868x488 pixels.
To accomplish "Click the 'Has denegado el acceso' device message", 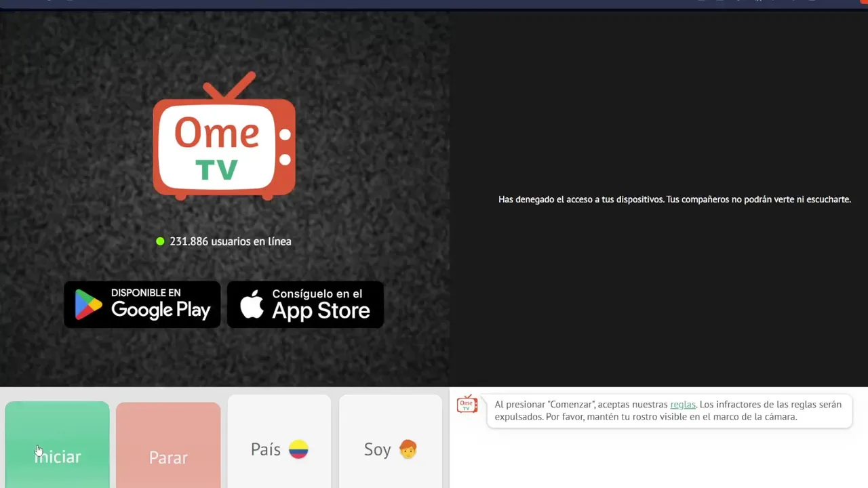I will (x=675, y=199).
